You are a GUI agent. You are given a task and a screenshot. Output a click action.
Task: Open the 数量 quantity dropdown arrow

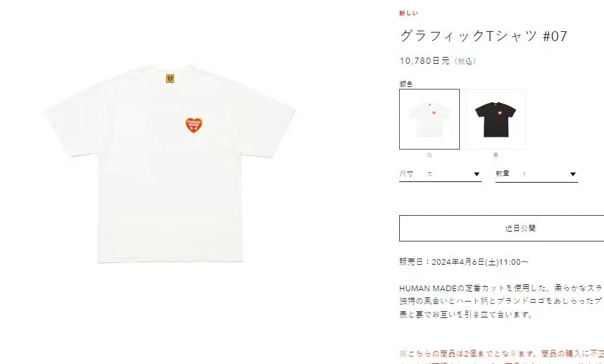pyautogui.click(x=573, y=174)
